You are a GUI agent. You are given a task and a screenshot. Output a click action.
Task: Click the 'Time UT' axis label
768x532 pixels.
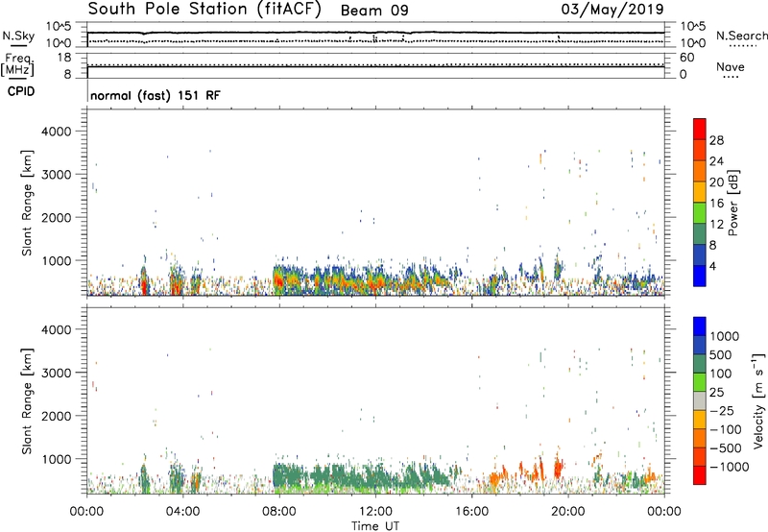[375, 525]
